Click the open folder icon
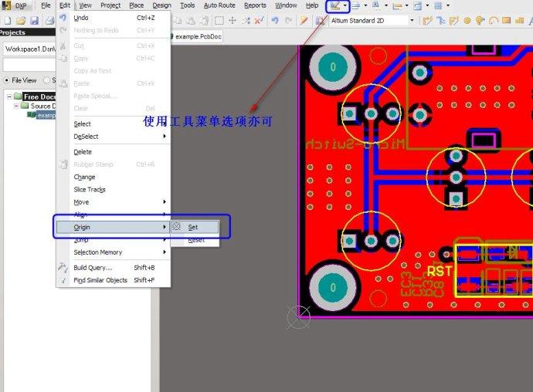 click(21, 21)
